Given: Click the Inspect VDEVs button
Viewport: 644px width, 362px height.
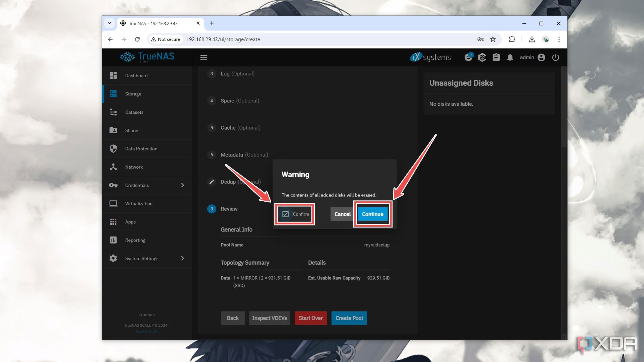Looking at the screenshot, I should point(269,318).
